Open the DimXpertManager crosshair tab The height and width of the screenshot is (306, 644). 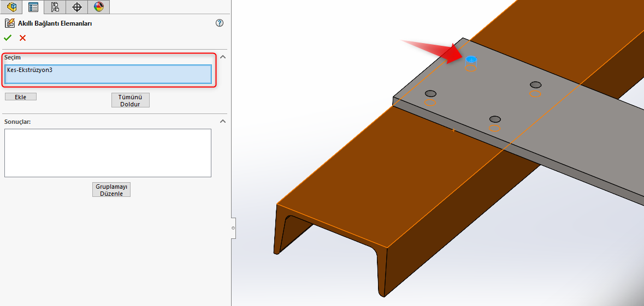click(x=77, y=7)
